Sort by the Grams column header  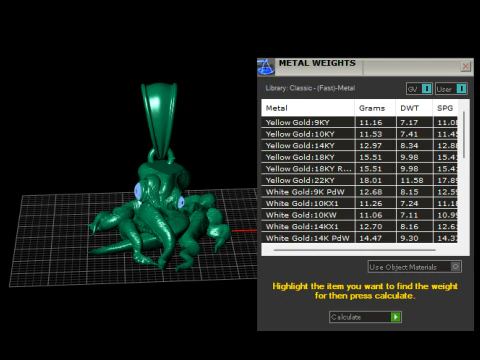(375, 108)
